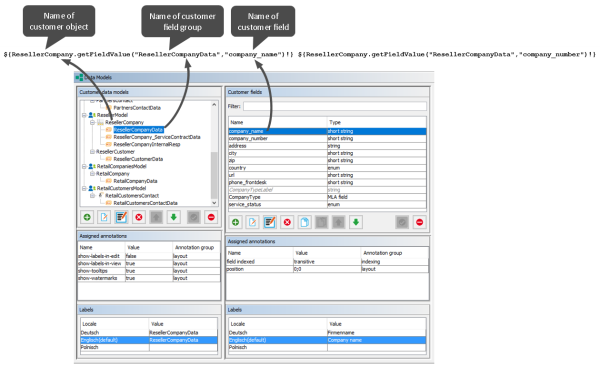Sort customer fields by Type column header
This screenshot has height=368, width=600.
coord(377,122)
